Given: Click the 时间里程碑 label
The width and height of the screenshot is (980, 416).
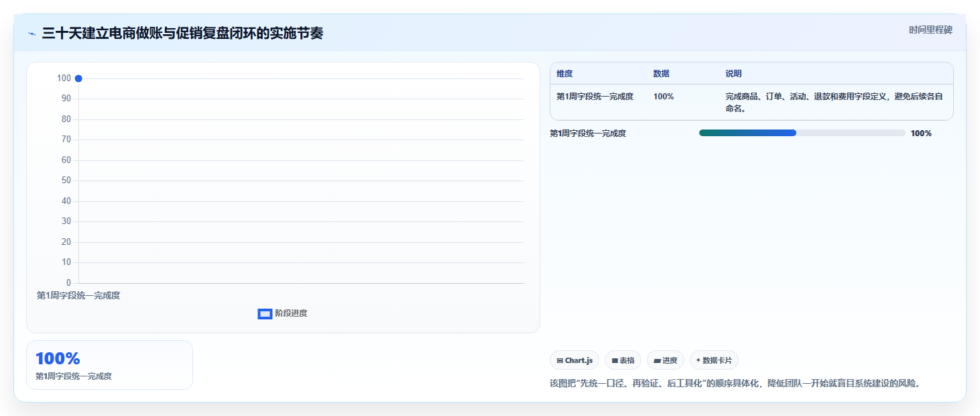Looking at the screenshot, I should pos(930,30).
